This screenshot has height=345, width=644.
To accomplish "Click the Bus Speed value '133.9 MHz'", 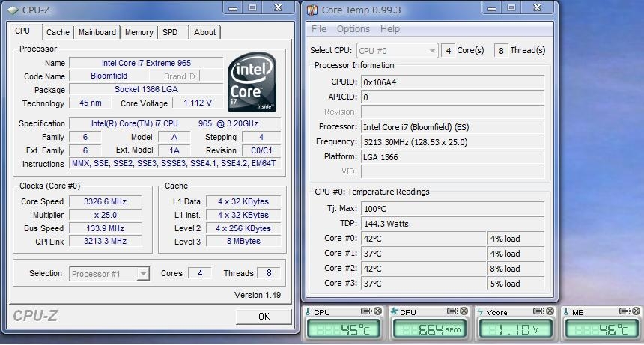I will pos(105,228).
